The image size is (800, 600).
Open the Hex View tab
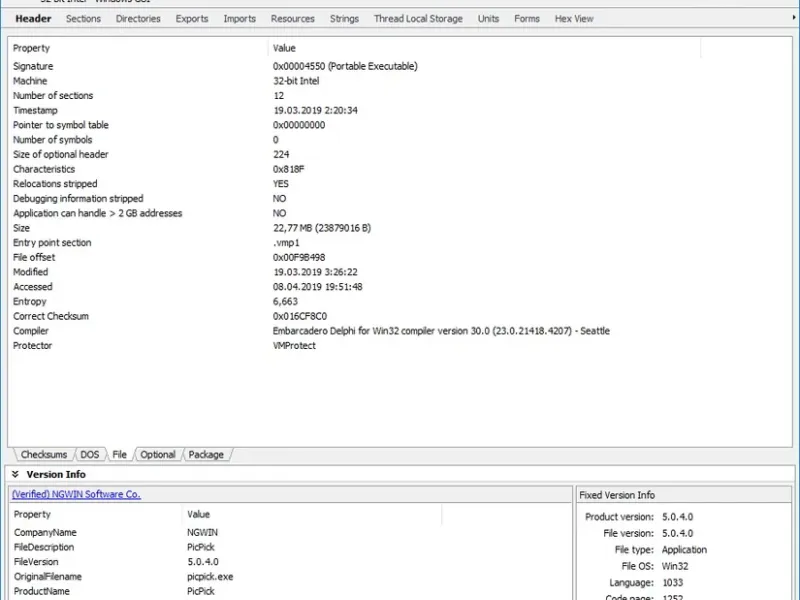[x=574, y=19]
